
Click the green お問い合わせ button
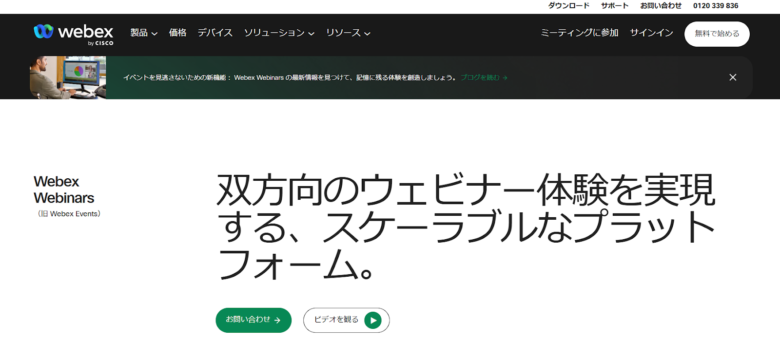tap(253, 320)
